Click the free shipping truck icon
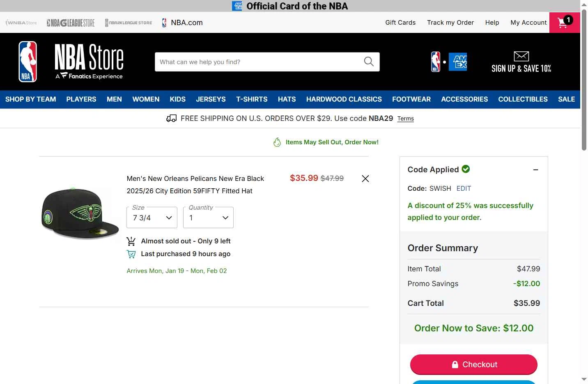The height and width of the screenshot is (384, 588). pyautogui.click(x=171, y=118)
